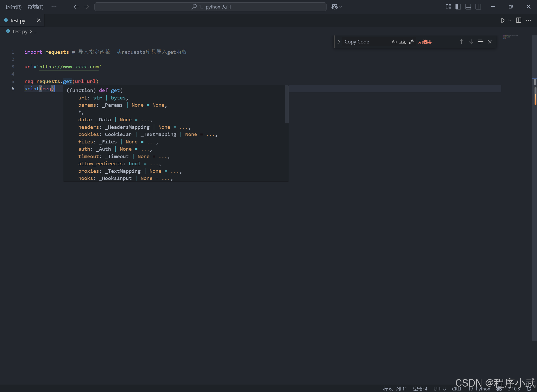Open the title bar overflow menu dots
This screenshot has width=537, height=392.
54,7
